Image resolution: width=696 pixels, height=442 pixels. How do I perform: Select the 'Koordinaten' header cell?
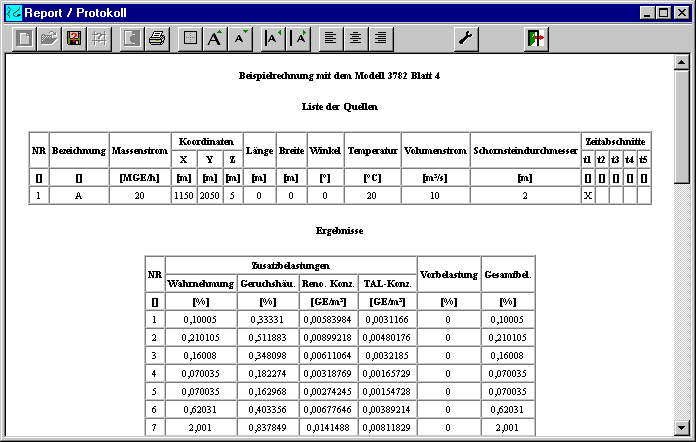point(206,142)
